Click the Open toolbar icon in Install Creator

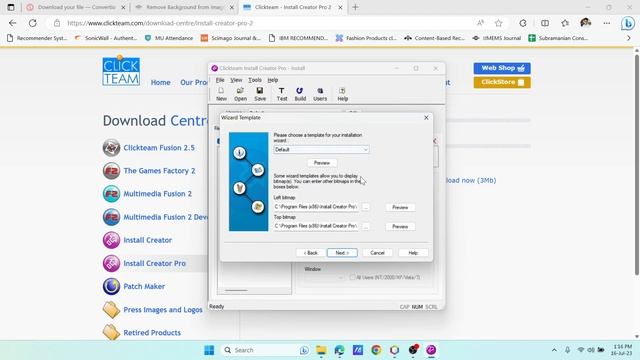[240, 94]
